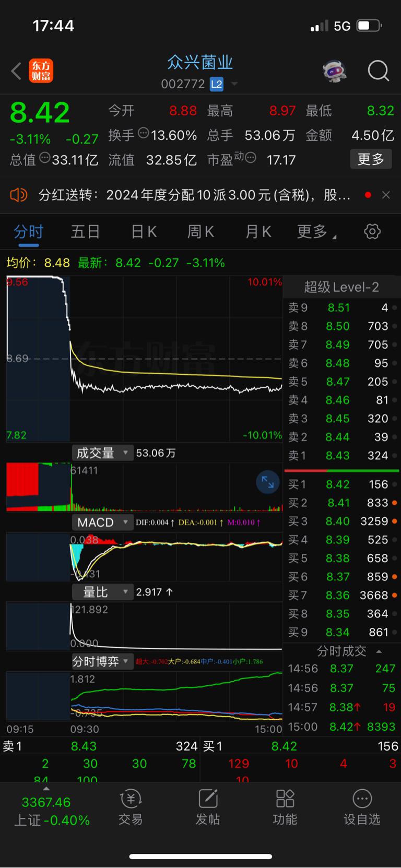Select the 买3 8.40 order row
This screenshot has height=868, width=401.
[x=342, y=521]
